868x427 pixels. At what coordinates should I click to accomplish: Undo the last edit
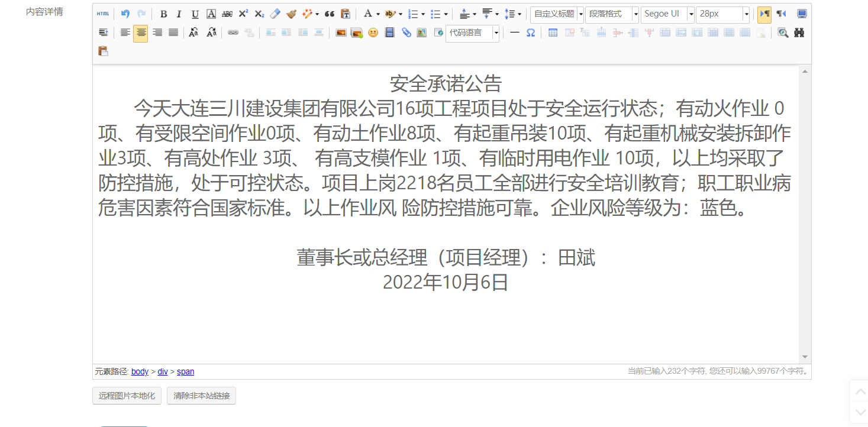[125, 14]
